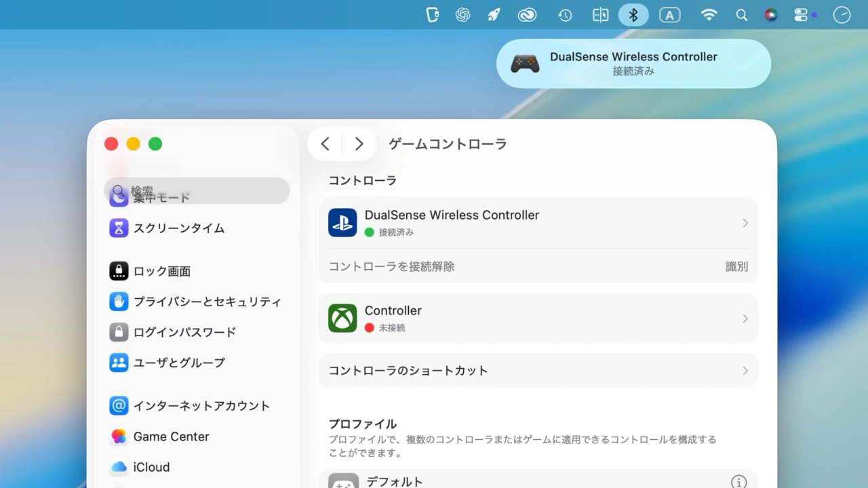
Task: Open the スクリーンタイム settings in sidebar
Action: click(178, 228)
